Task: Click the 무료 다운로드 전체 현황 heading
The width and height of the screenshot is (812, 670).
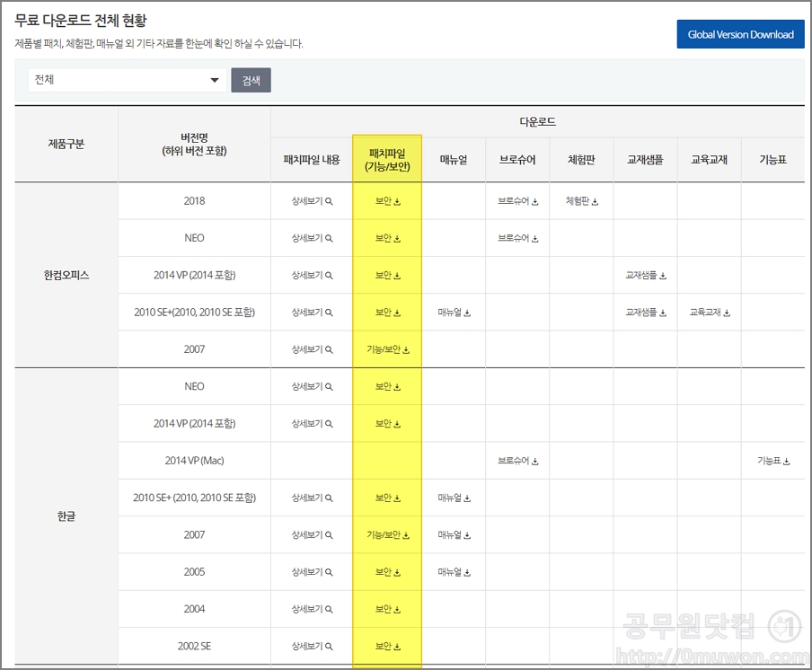Action: coord(81,20)
